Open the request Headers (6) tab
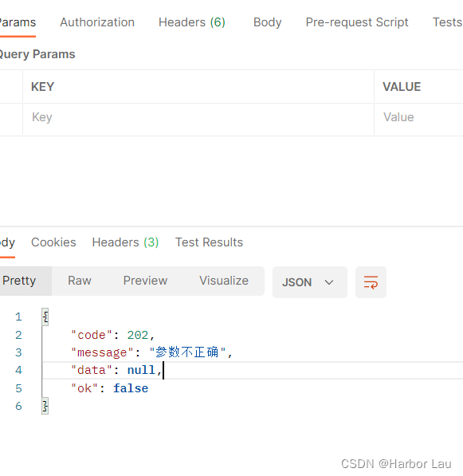 pyautogui.click(x=192, y=22)
